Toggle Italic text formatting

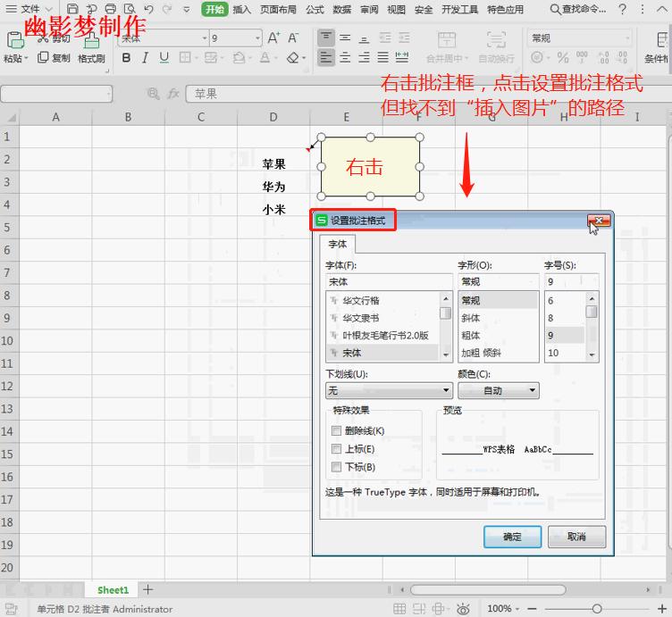click(x=146, y=57)
